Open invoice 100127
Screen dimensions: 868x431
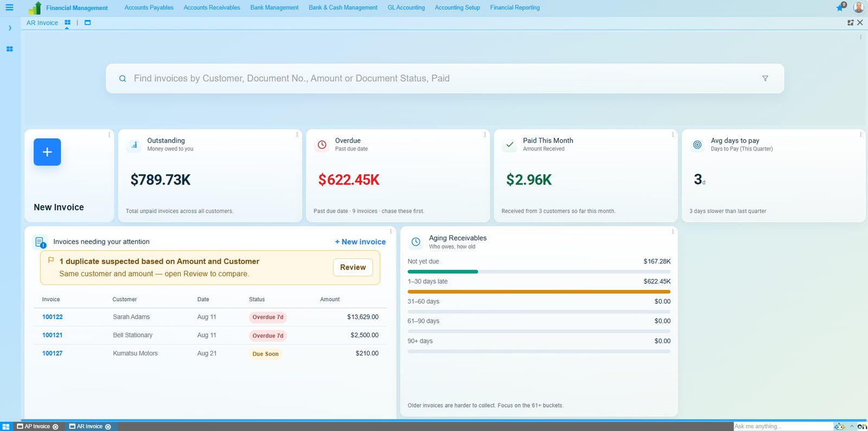coord(53,353)
